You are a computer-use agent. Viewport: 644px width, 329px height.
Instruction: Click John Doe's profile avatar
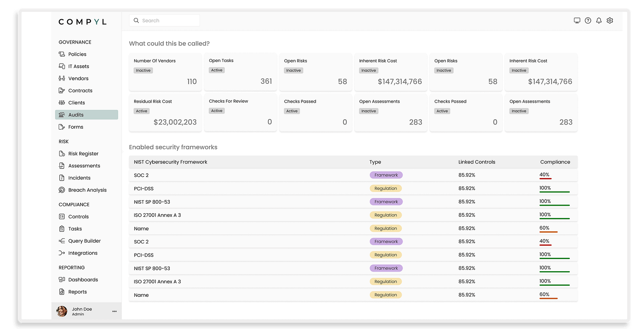[62, 311]
